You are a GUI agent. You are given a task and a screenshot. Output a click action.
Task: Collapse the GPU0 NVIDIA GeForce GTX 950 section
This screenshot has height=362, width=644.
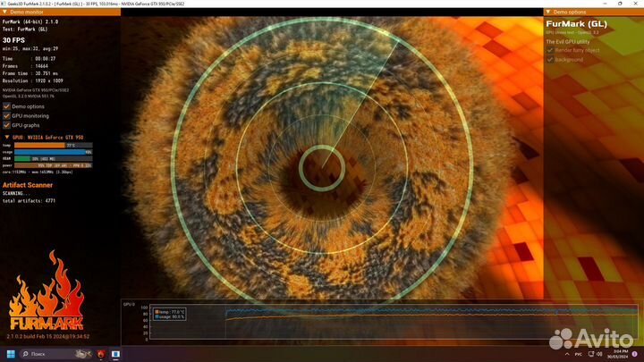pyautogui.click(x=7, y=137)
